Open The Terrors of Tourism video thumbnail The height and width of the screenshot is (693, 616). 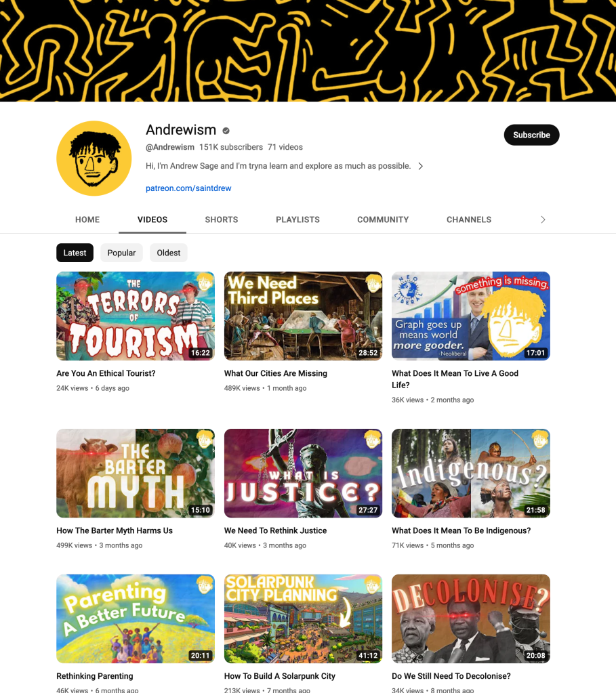click(x=136, y=316)
